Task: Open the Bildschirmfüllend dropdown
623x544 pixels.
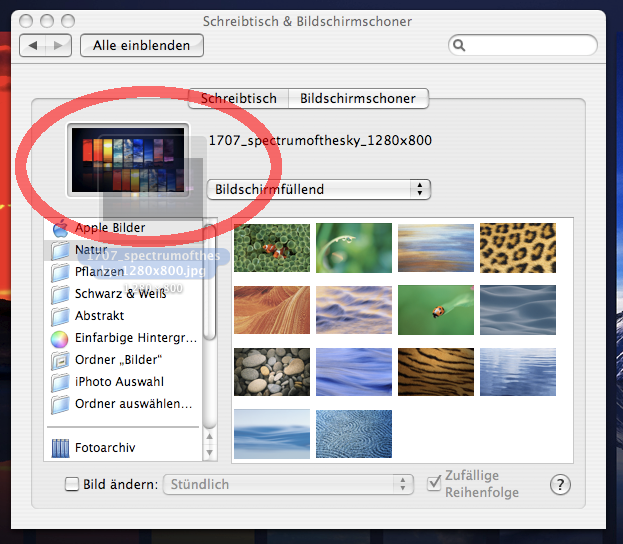Action: pyautogui.click(x=318, y=189)
